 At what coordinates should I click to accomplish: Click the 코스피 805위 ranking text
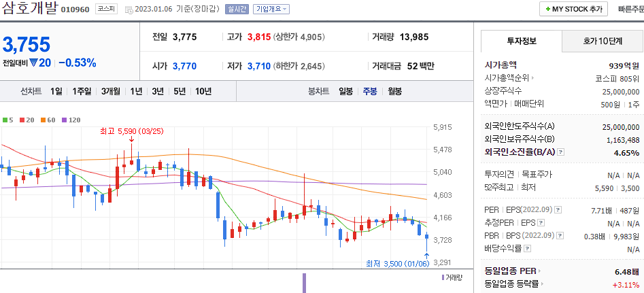pyautogui.click(x=617, y=78)
